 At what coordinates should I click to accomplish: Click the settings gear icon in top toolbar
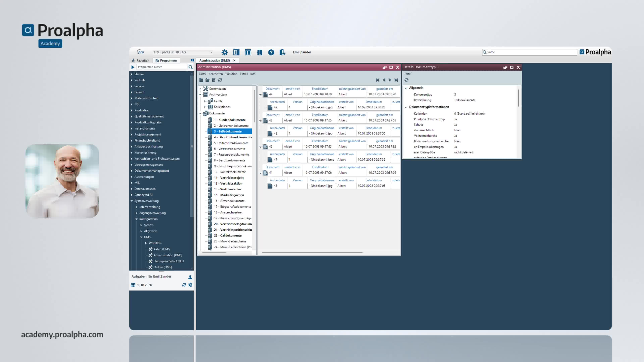[x=225, y=52]
